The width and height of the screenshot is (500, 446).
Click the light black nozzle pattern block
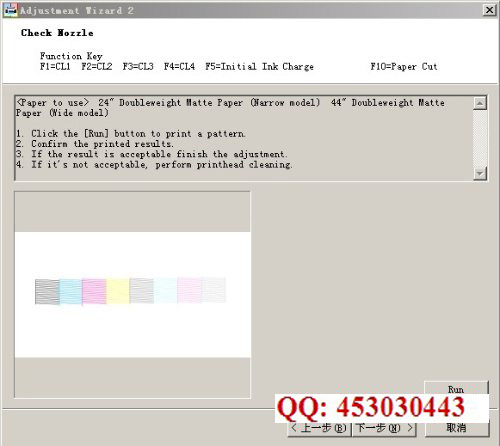(142, 291)
